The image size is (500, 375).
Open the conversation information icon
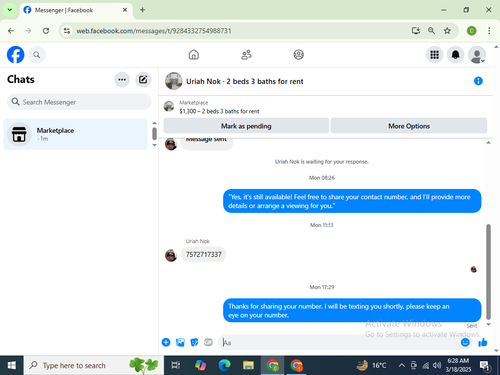[478, 81]
